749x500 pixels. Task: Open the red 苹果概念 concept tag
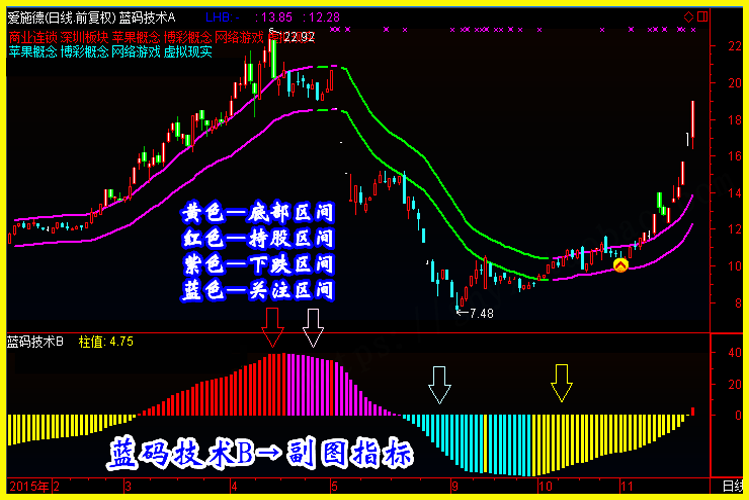[136, 37]
